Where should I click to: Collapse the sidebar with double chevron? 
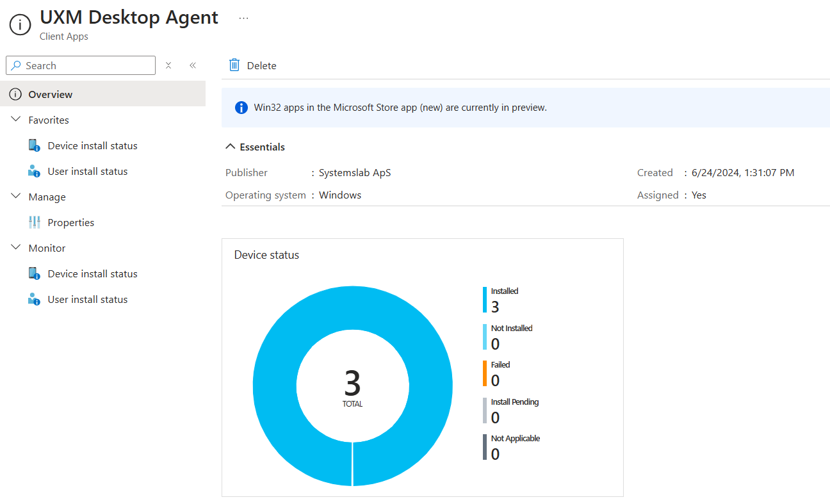click(192, 65)
